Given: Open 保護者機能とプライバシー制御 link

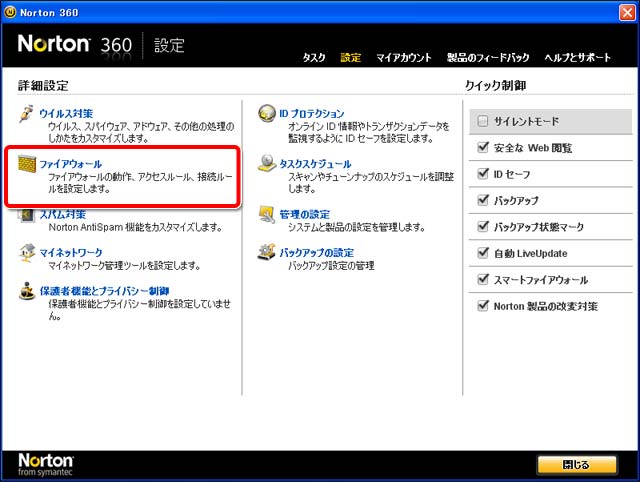Looking at the screenshot, I should tap(104, 291).
